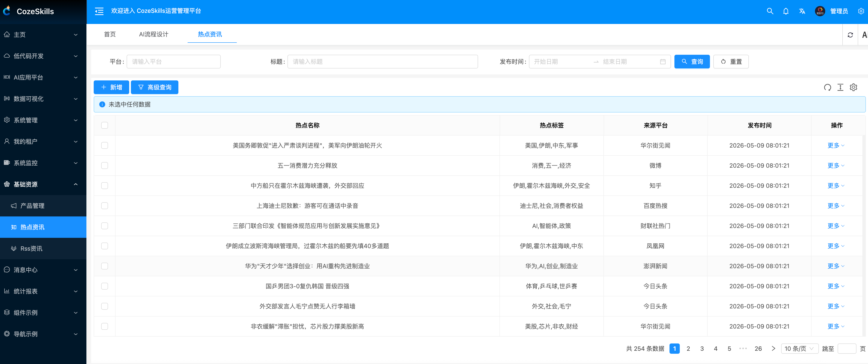This screenshot has width=868, height=364.
Task: Open 更多 dropdown for 五一消费潜力充分释放
Action: click(836, 166)
